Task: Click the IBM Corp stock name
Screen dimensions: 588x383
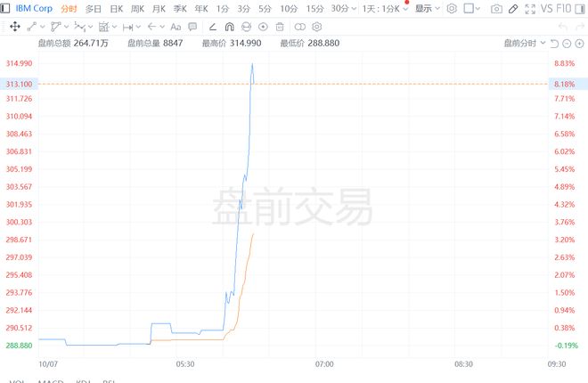Action: coord(34,8)
